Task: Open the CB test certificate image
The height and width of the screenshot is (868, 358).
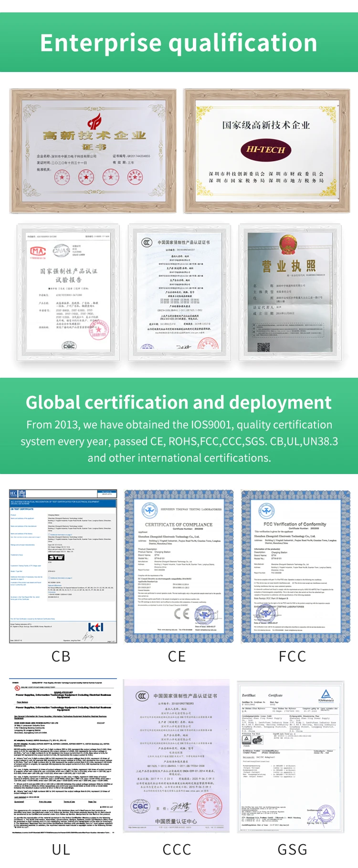Action: 63,566
